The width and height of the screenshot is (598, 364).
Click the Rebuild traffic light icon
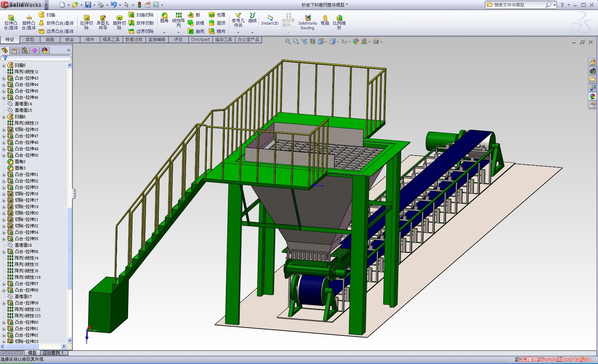click(x=140, y=5)
